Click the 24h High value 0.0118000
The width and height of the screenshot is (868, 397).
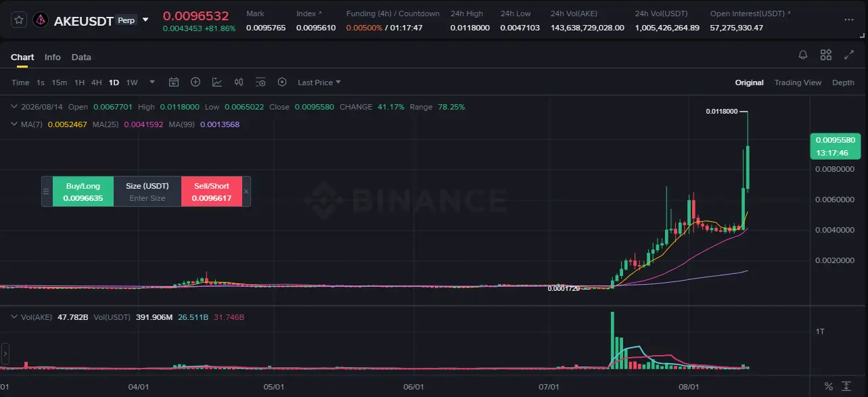point(470,28)
